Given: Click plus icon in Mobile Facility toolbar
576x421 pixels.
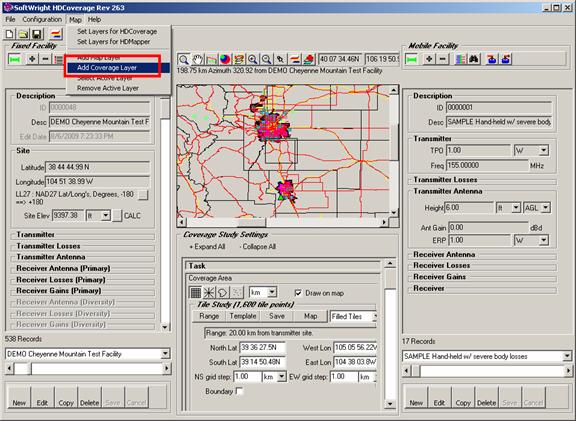Looking at the screenshot, I should tap(429, 59).
